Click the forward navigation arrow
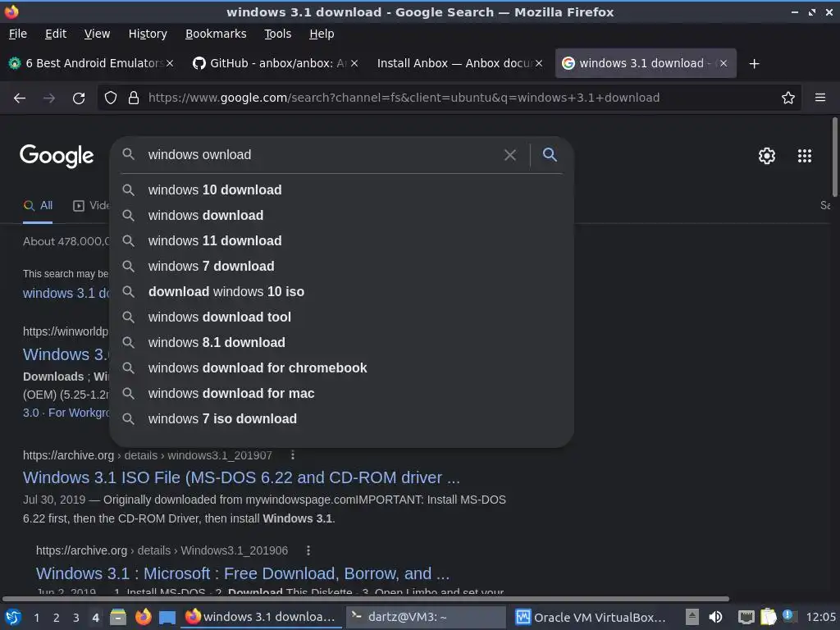This screenshot has width=840, height=630. click(x=49, y=98)
